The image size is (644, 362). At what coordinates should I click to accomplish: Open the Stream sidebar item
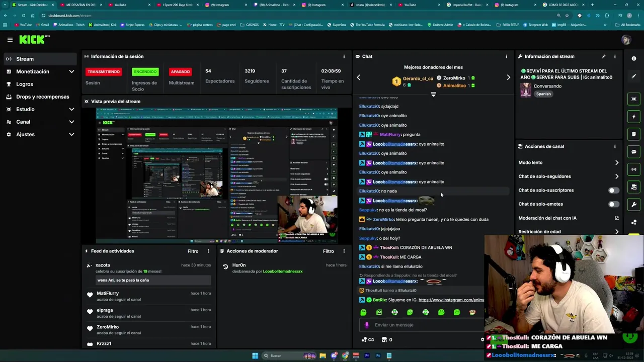pyautogui.click(x=40, y=59)
